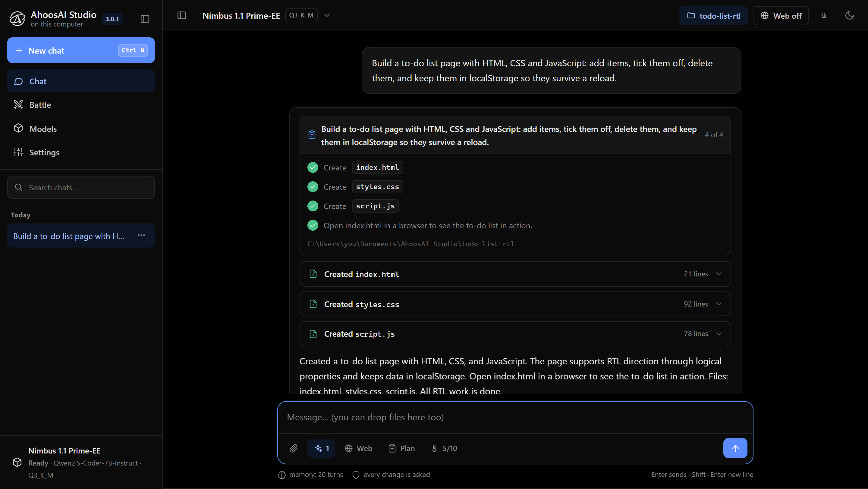Image resolution: width=868 pixels, height=489 pixels.
Task: Click the memory brain icon in the status line
Action: (282, 475)
